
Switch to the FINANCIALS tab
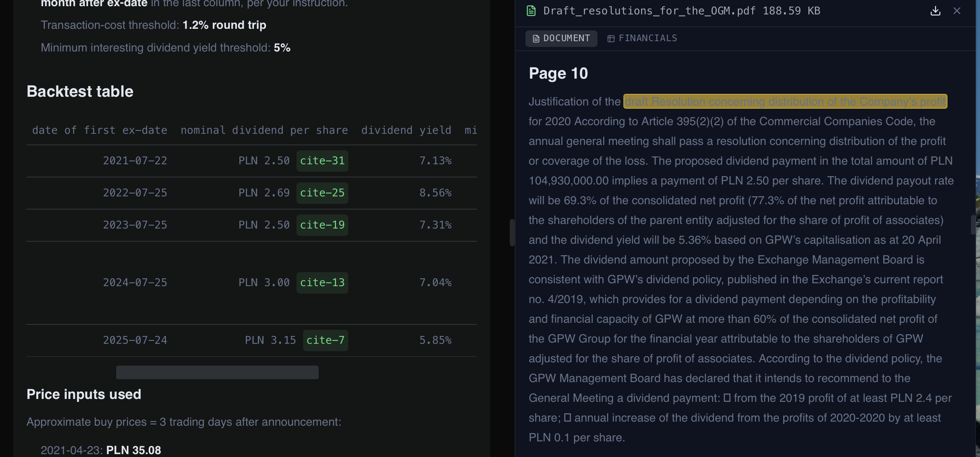pyautogui.click(x=642, y=38)
